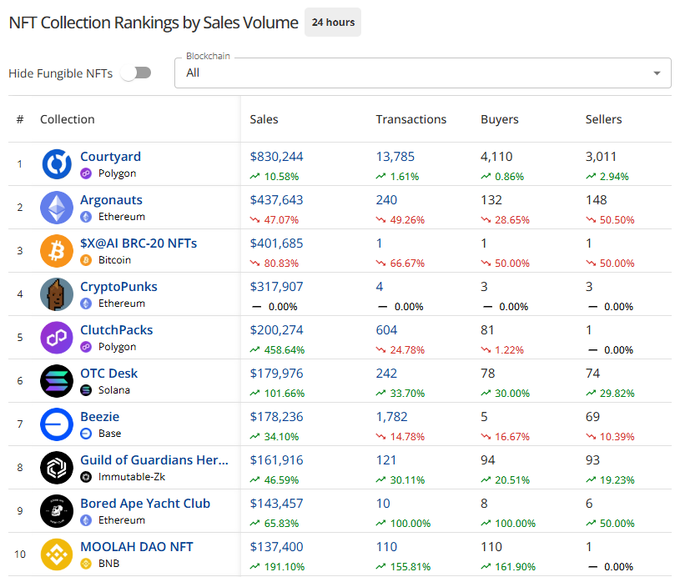
Task: Click the Argonauts Ethereum logo icon
Action: coord(57,207)
